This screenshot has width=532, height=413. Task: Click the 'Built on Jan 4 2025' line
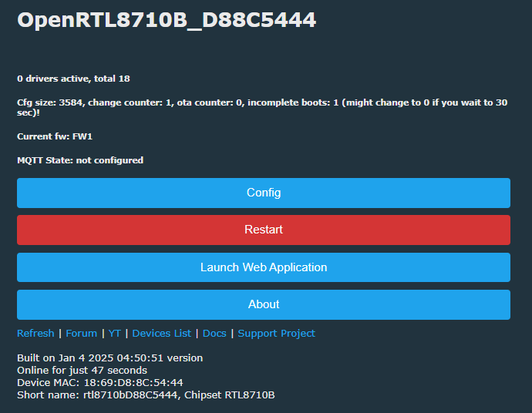[x=110, y=358]
